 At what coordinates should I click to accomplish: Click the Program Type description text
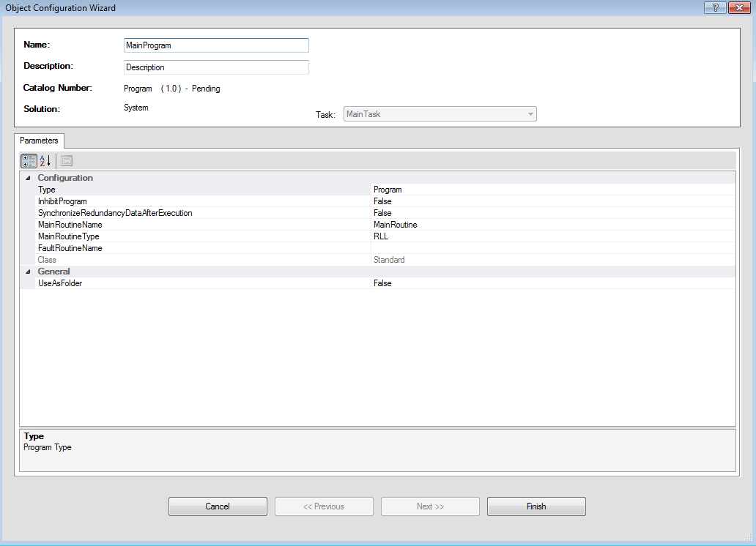coord(47,447)
